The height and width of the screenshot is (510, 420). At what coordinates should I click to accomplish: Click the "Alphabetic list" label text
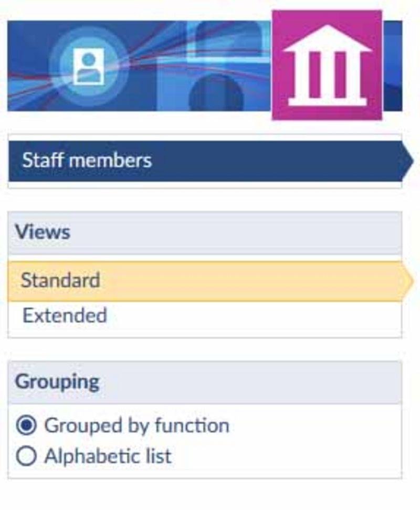pyautogui.click(x=108, y=456)
